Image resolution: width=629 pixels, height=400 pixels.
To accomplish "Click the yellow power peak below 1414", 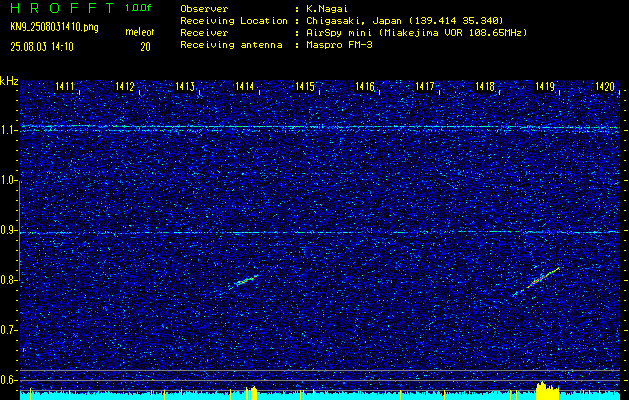I will [252, 393].
